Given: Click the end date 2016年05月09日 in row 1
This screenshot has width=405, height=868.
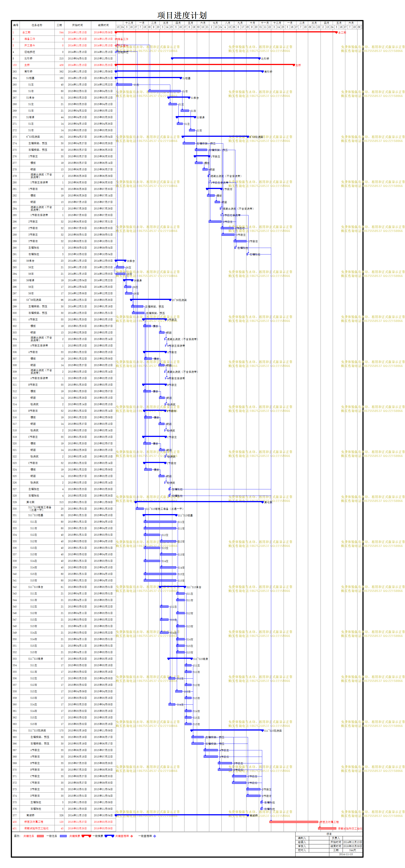Looking at the screenshot, I should [103, 33].
